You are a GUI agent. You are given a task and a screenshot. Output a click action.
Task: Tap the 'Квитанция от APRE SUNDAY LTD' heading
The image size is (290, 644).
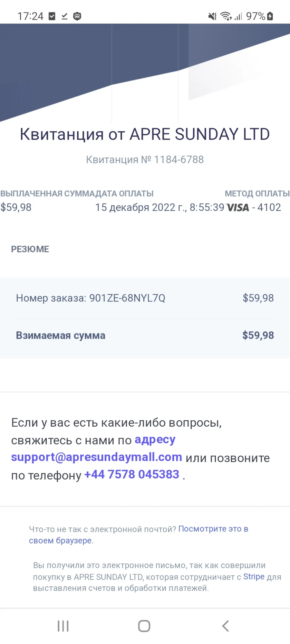145,134
